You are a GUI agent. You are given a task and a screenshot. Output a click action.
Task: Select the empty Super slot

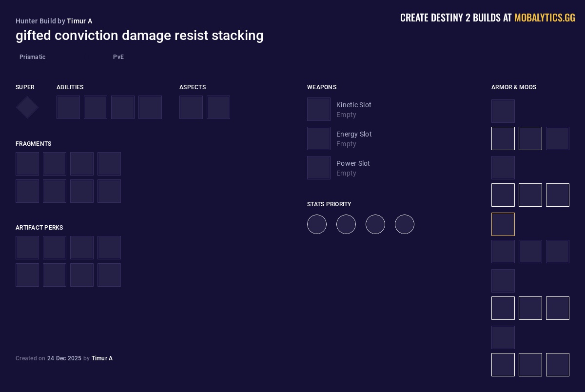click(27, 107)
